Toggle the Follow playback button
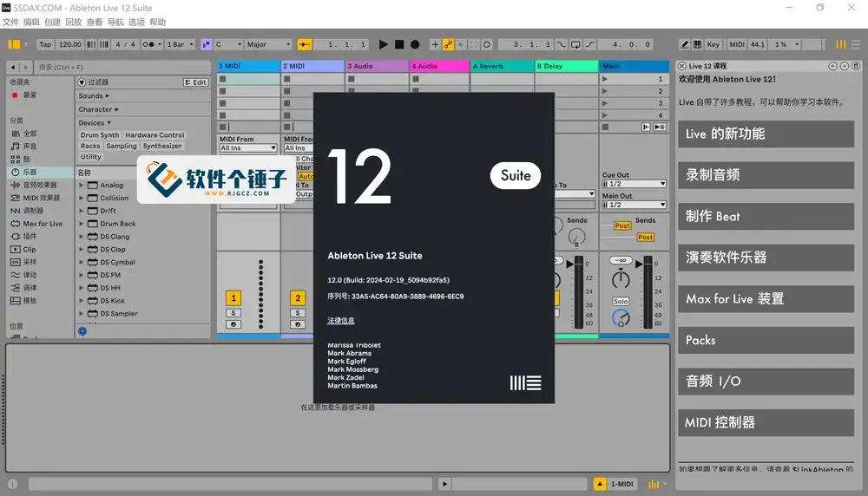This screenshot has width=868, height=496. (305, 44)
